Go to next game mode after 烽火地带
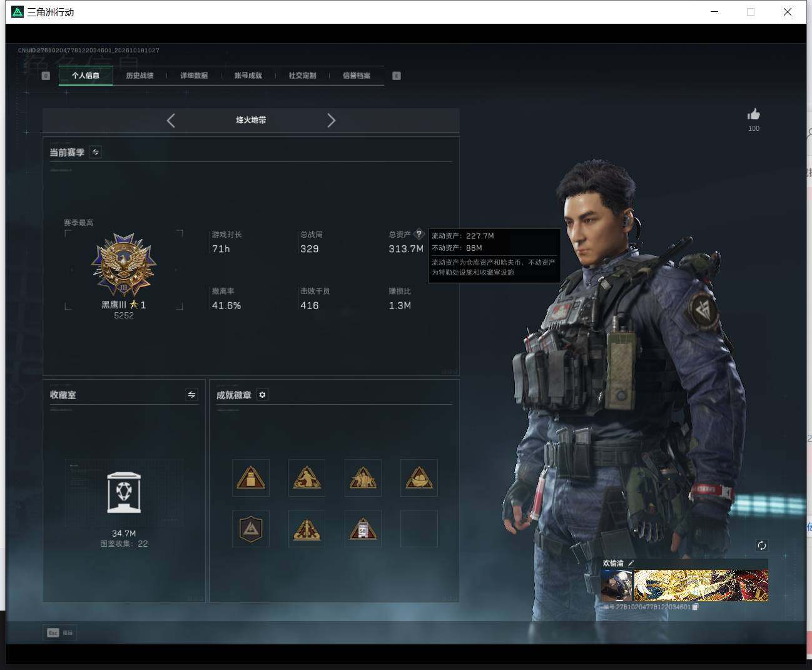The height and width of the screenshot is (670, 812). 332,120
